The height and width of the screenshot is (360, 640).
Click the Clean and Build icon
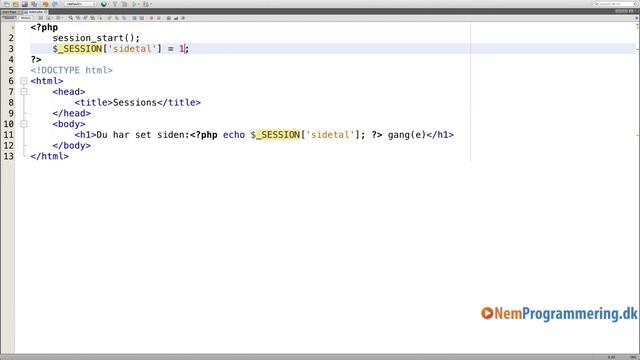tap(124, 4)
